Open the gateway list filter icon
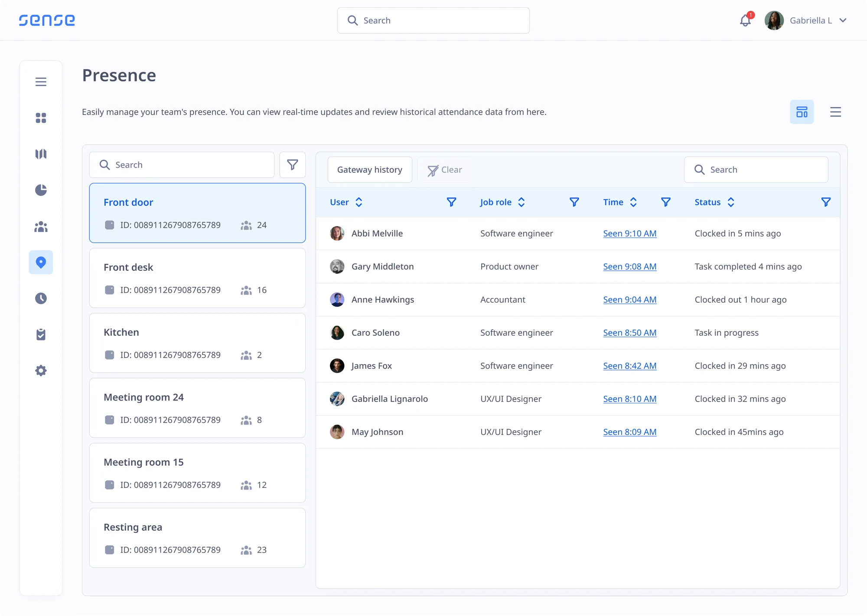 tap(293, 165)
